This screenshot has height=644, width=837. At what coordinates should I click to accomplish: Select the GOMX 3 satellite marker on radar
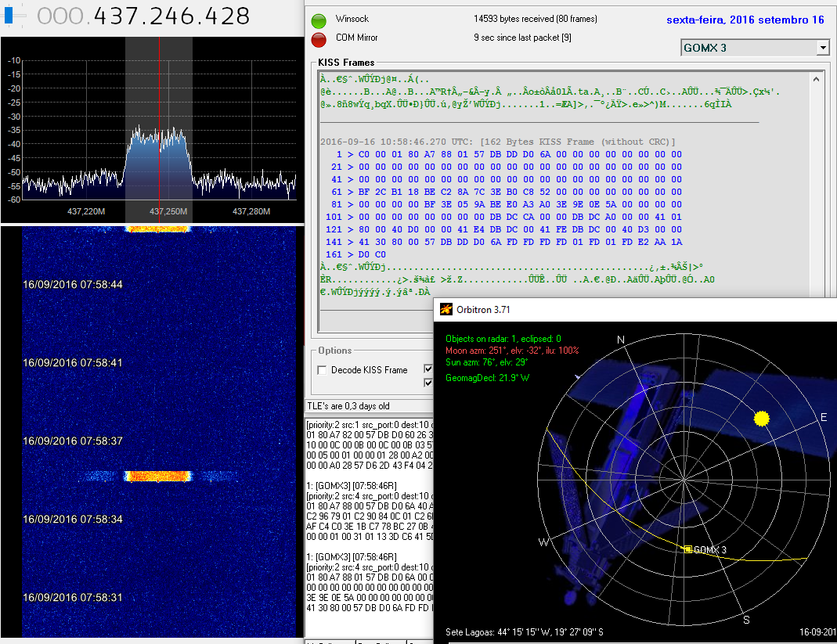[x=687, y=550]
